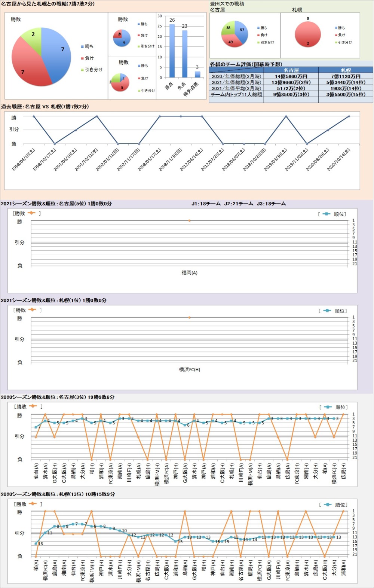Image resolution: width=374 pixels, height=588 pixels.
Task: Select table cell 7億1120万円
Action: pyautogui.click(x=346, y=76)
